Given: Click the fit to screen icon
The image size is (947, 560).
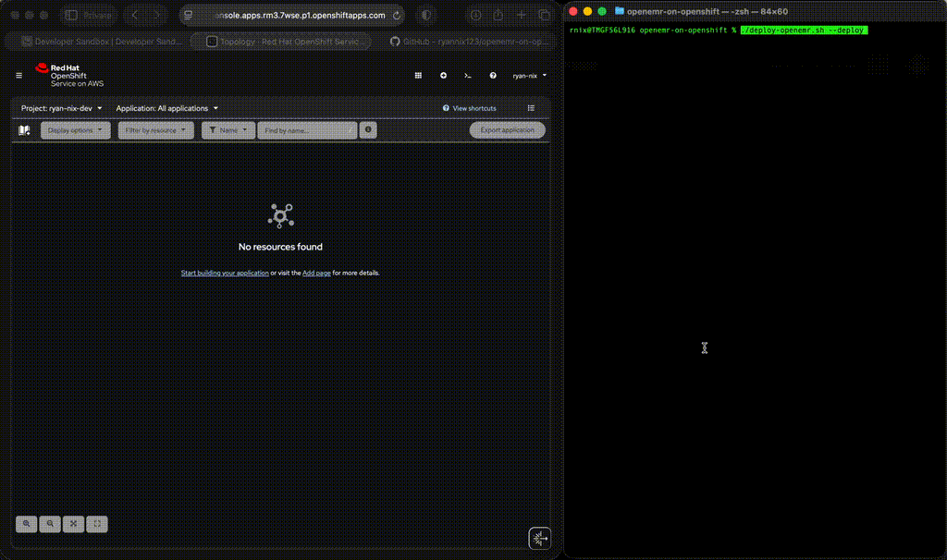Looking at the screenshot, I should point(73,524).
